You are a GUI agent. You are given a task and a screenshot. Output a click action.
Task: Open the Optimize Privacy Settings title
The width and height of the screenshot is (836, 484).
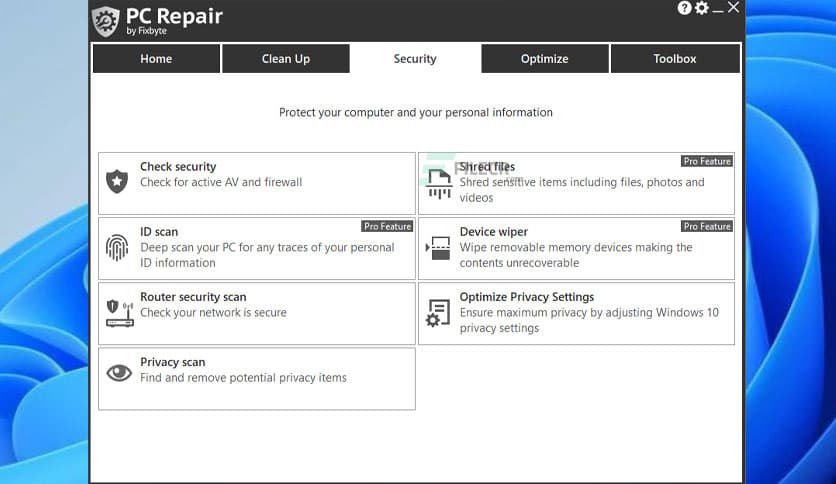(527, 297)
